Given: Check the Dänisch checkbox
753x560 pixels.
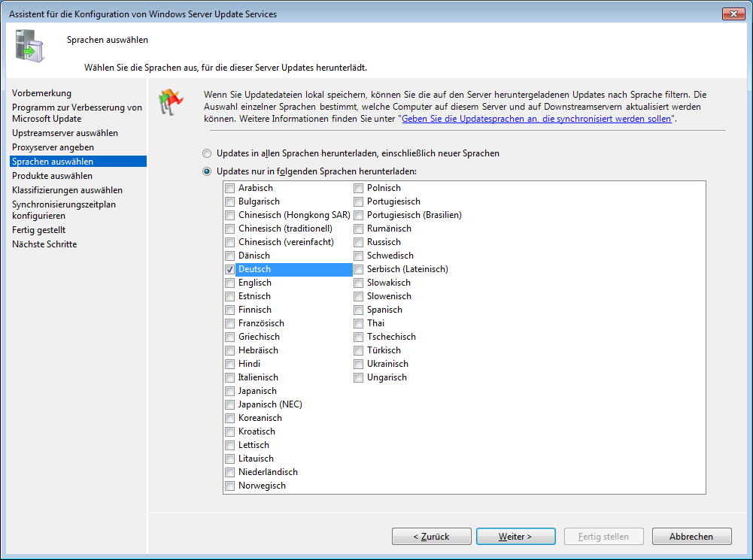Looking at the screenshot, I should click(x=230, y=256).
